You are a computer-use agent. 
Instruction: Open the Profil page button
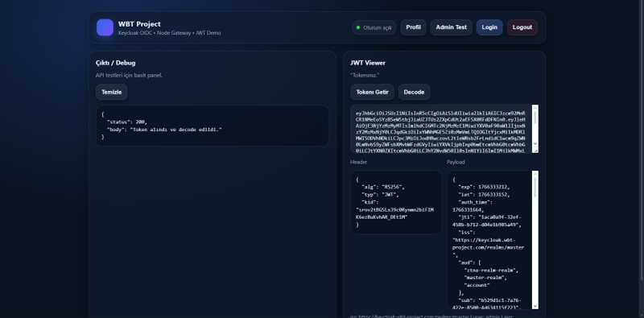[413, 27]
